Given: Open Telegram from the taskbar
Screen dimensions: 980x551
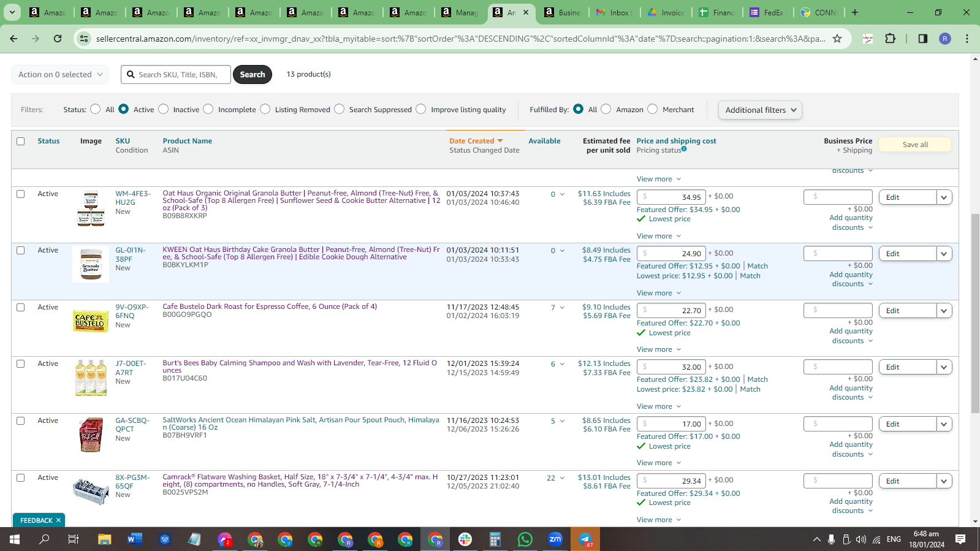Looking at the screenshot, I should [x=585, y=539].
